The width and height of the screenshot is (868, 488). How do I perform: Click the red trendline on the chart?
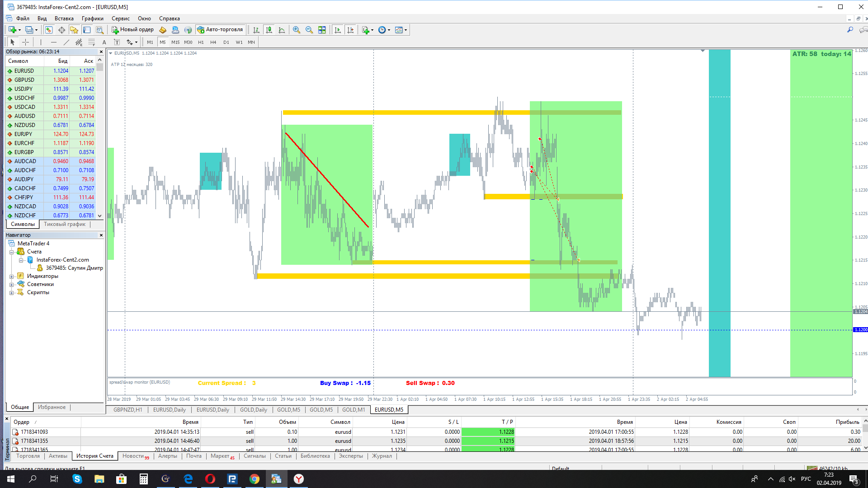(327, 180)
